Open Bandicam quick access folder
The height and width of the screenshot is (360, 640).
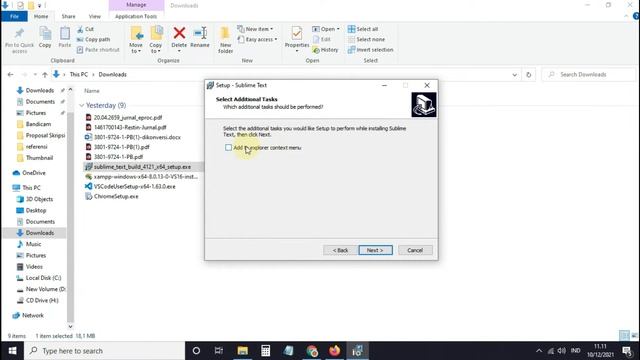38,124
